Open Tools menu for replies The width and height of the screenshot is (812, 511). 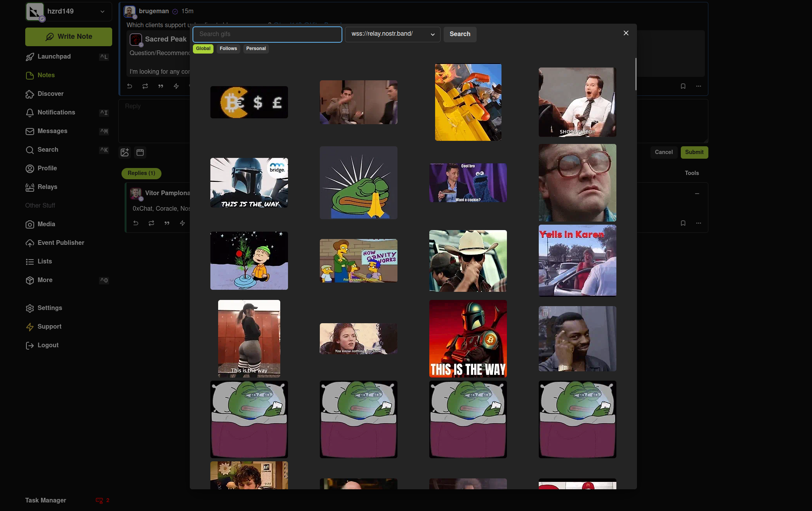coord(692,173)
